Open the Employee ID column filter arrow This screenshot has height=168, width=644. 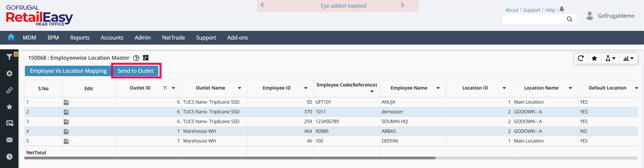306,88
